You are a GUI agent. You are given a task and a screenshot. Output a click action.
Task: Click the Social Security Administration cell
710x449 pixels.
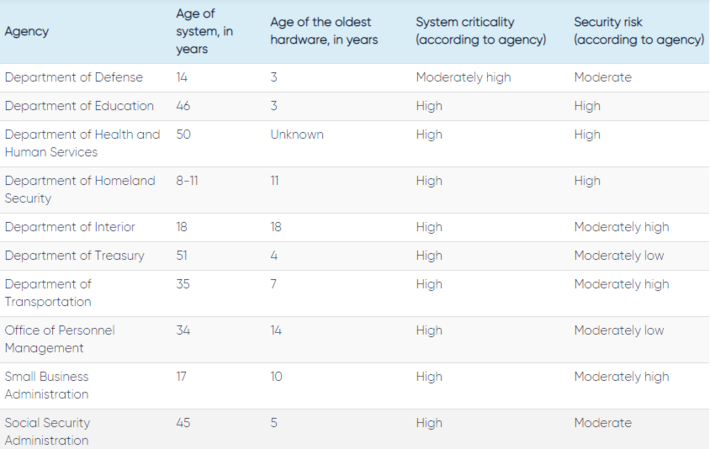[47, 431]
